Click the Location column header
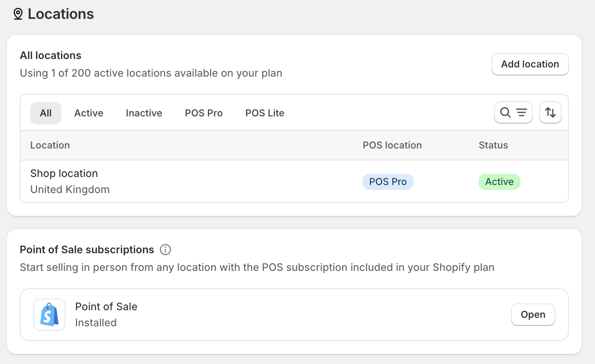Image resolution: width=595 pixels, height=364 pixels. pos(50,145)
